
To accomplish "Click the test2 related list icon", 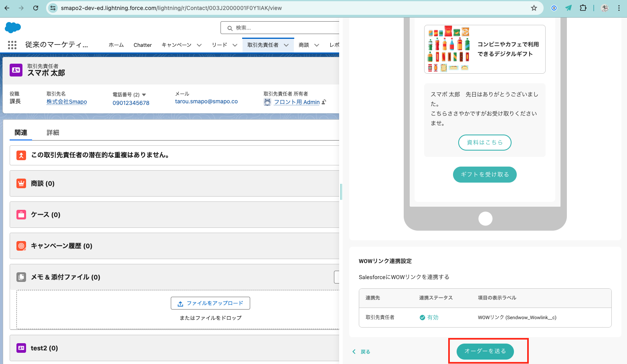I will pos(21,348).
